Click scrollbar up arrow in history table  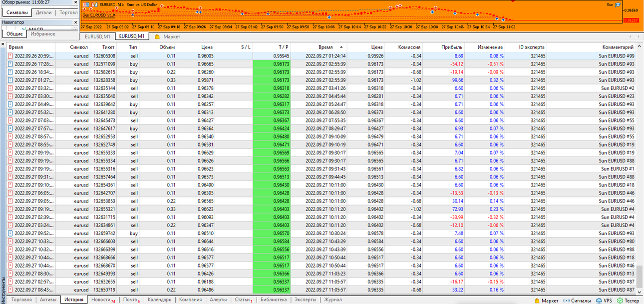641,46
